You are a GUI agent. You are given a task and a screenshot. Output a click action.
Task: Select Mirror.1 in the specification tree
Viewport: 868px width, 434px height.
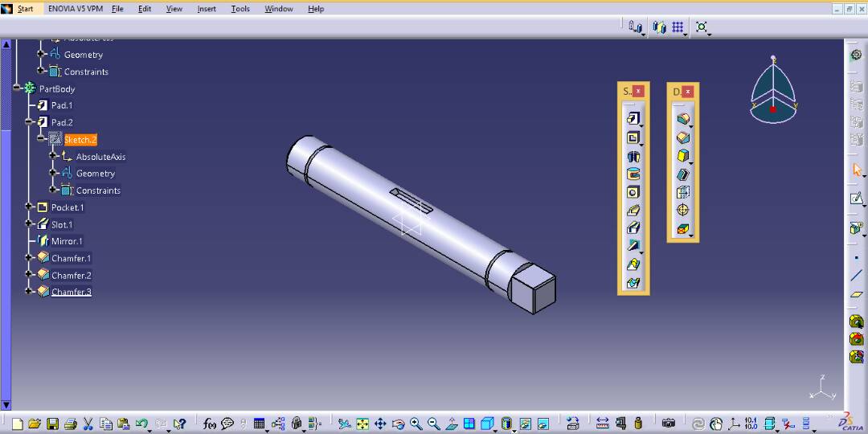[66, 241]
